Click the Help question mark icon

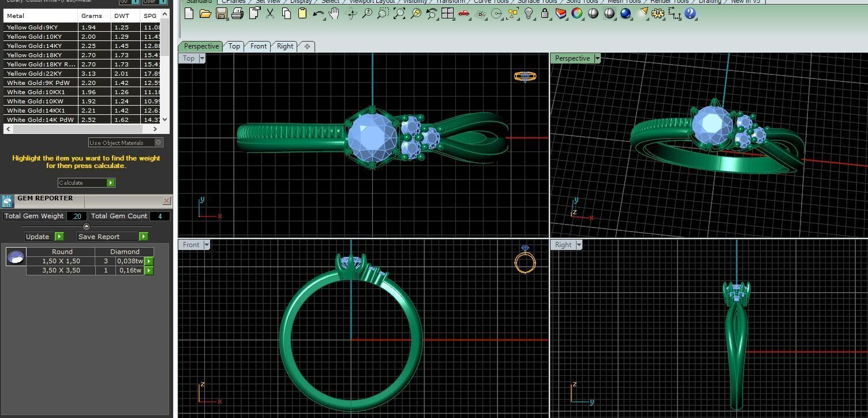pyautogui.click(x=690, y=13)
